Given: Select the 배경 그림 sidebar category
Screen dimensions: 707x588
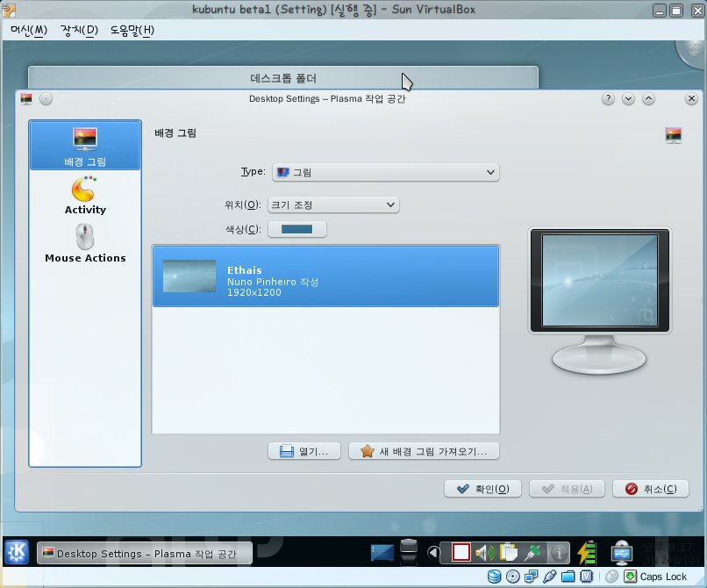Looking at the screenshot, I should pyautogui.click(x=85, y=146).
